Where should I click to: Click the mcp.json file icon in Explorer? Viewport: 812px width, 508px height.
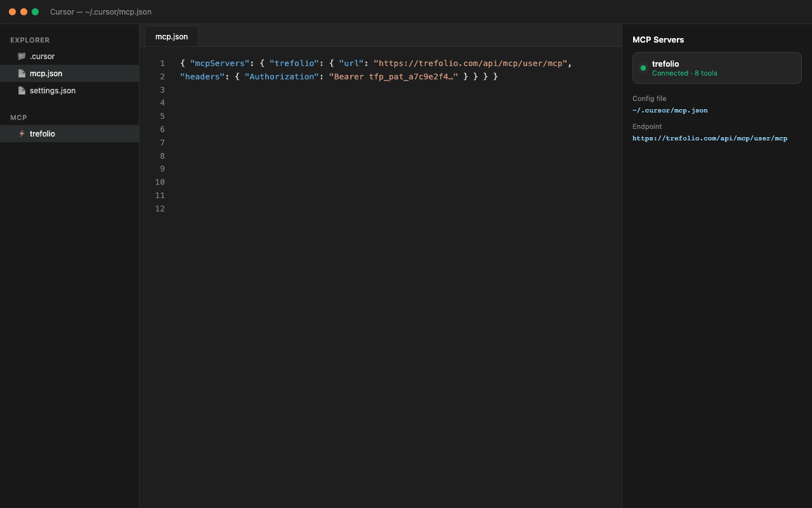pyautogui.click(x=22, y=74)
